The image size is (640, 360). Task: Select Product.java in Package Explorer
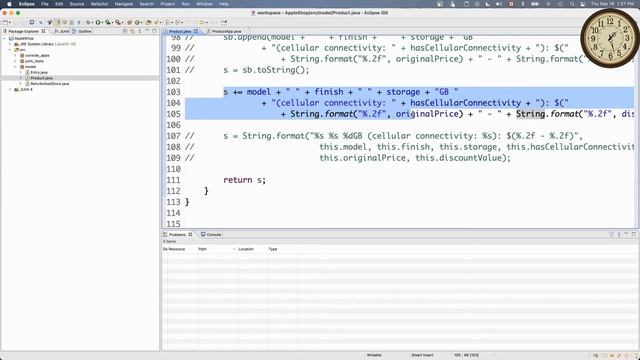click(x=41, y=78)
